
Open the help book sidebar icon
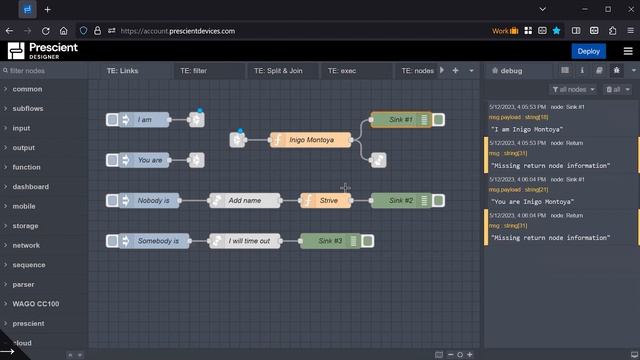pos(599,71)
